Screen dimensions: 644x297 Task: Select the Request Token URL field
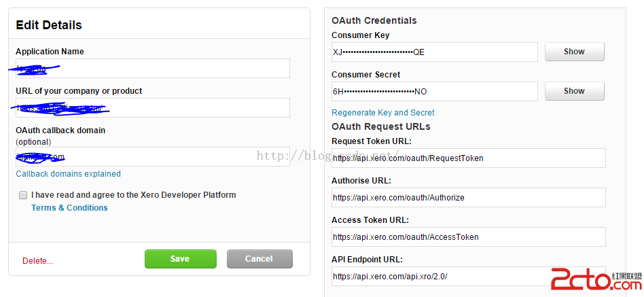[x=469, y=158]
